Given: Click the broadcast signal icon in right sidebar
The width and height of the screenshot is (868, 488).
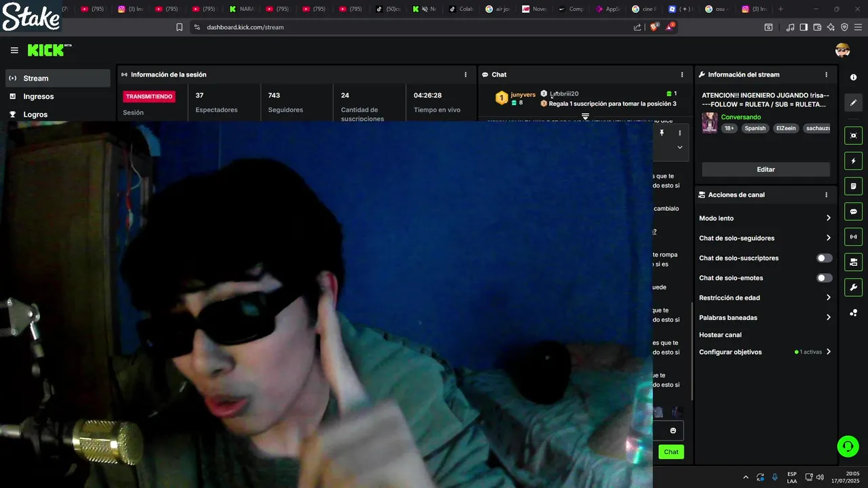Looking at the screenshot, I should (853, 237).
